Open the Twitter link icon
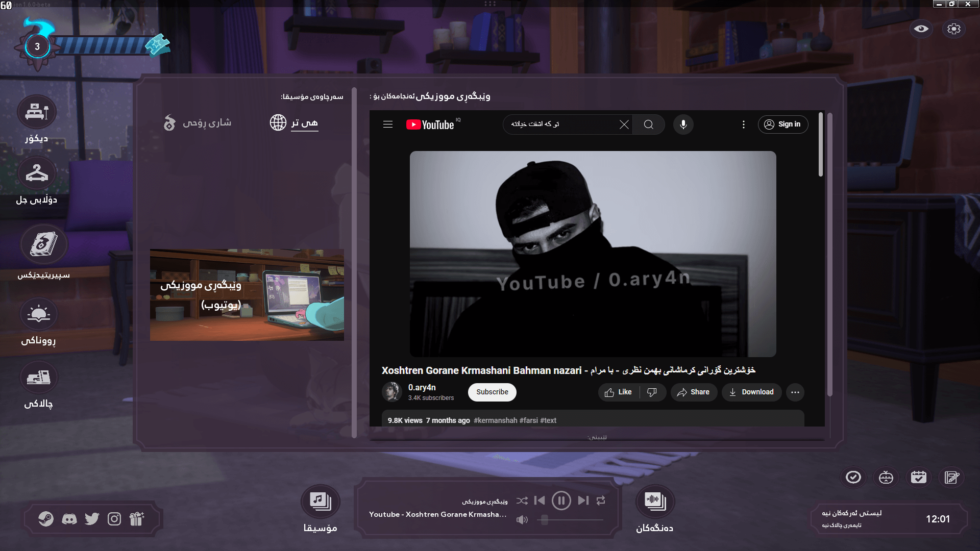This screenshot has height=551, width=980. (92, 519)
